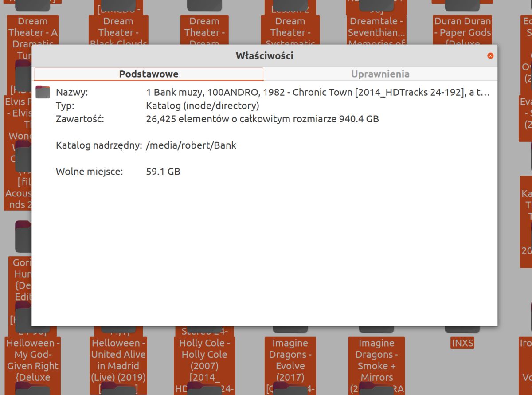The image size is (532, 395).
Task: Switch to the Uprawnienia tab
Action: [x=380, y=74]
